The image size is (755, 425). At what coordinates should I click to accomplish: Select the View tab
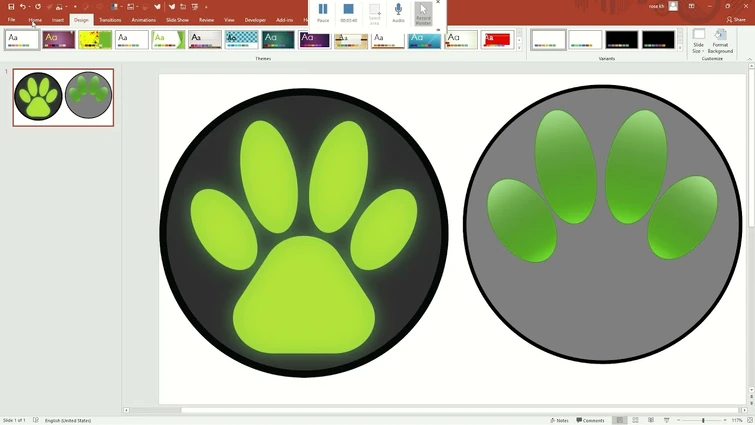(x=229, y=20)
